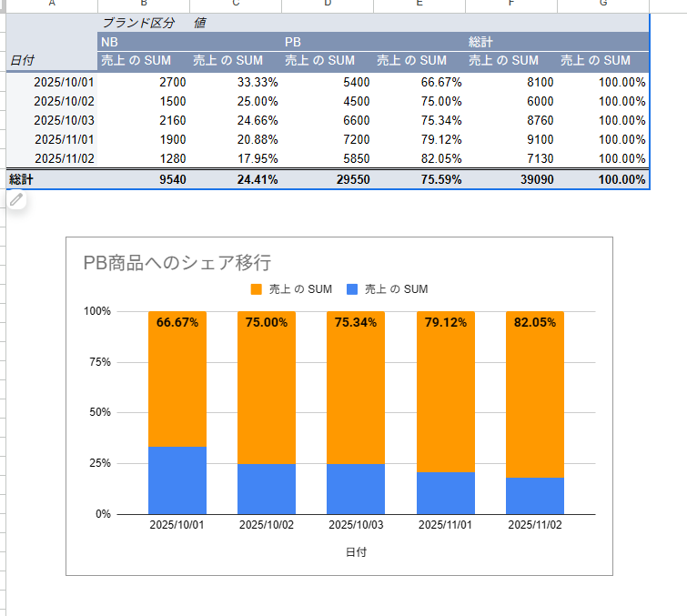
Task: Click the 2025/10/03 label on chart x-axis
Action: pyautogui.click(x=357, y=525)
